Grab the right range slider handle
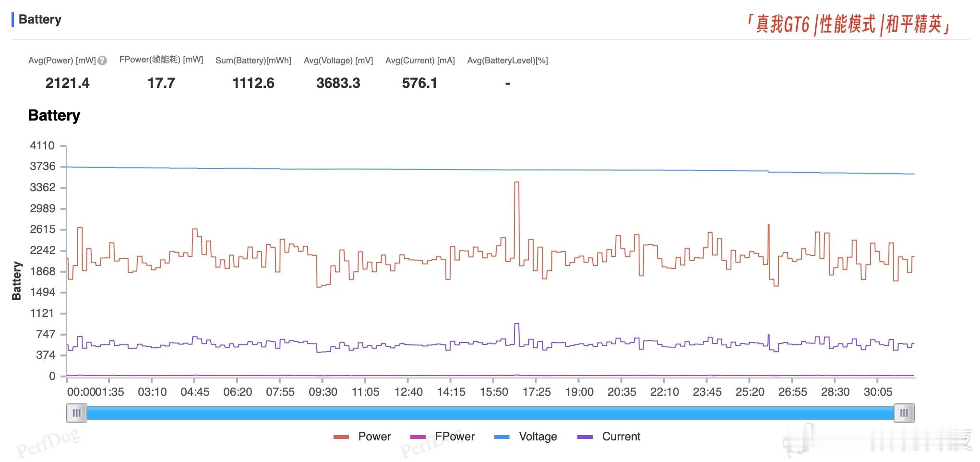Image resolution: width=980 pixels, height=462 pixels. tap(904, 413)
